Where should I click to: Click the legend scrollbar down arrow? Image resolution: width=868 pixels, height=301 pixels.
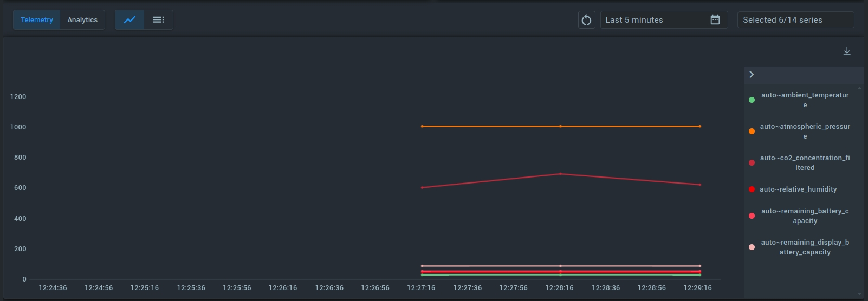859,294
